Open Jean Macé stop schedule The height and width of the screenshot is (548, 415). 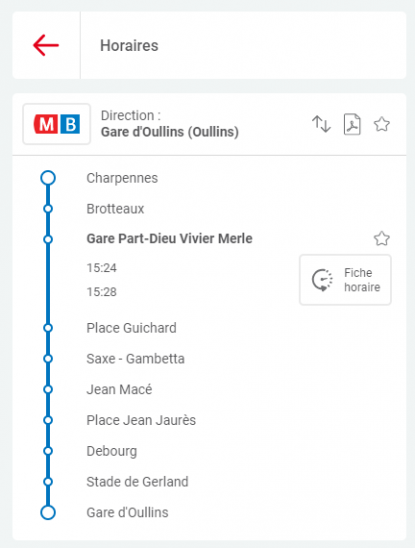click(119, 390)
